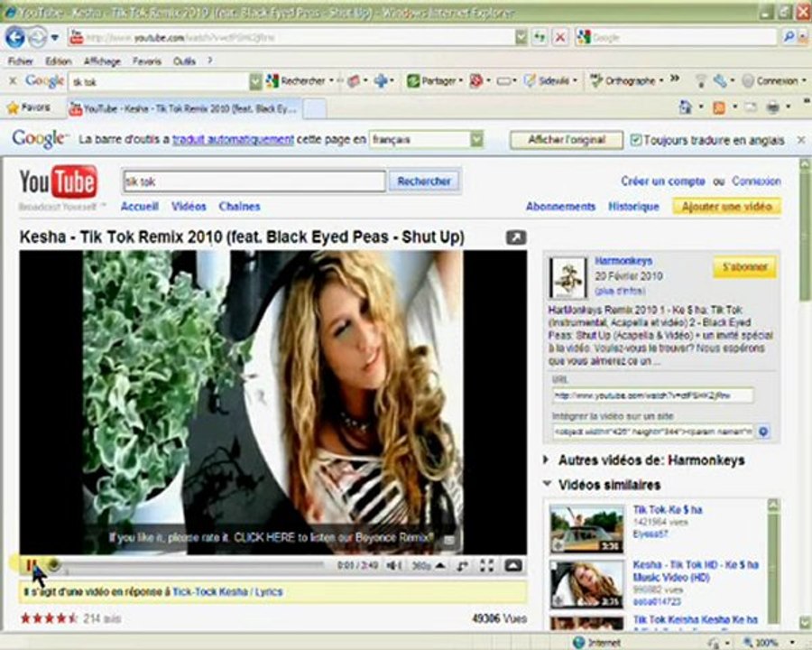
Task: Click the read mail icon in command bar
Action: (751, 107)
